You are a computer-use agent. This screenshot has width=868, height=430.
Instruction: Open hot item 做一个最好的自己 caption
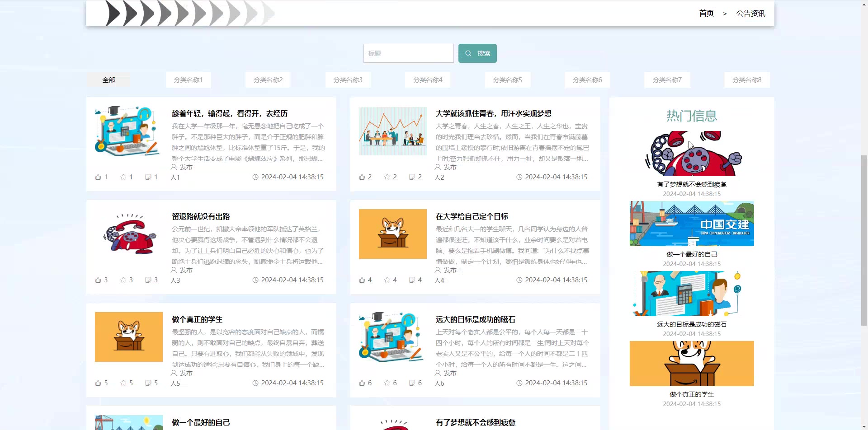tap(692, 254)
